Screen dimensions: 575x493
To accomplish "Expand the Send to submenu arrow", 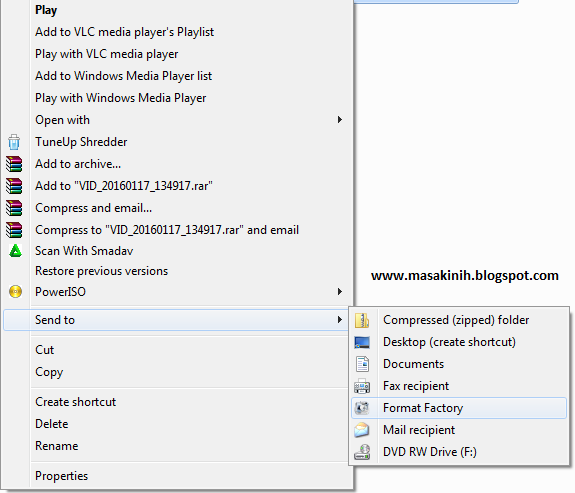I will coord(340,320).
